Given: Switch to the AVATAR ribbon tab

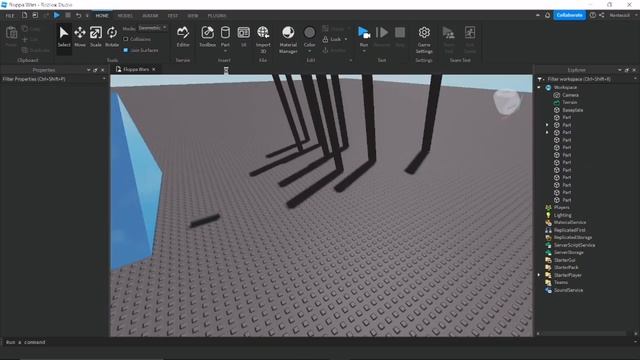Looking at the screenshot, I should [x=150, y=16].
